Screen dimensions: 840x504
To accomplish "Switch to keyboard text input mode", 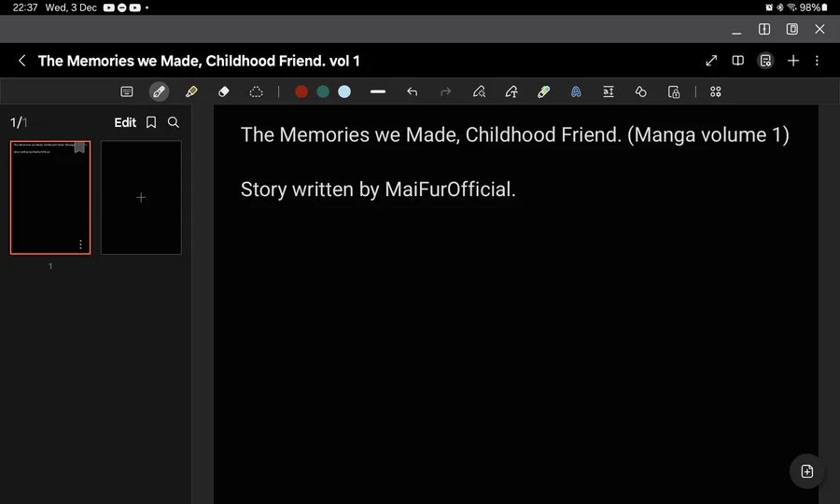I will coord(127,91).
